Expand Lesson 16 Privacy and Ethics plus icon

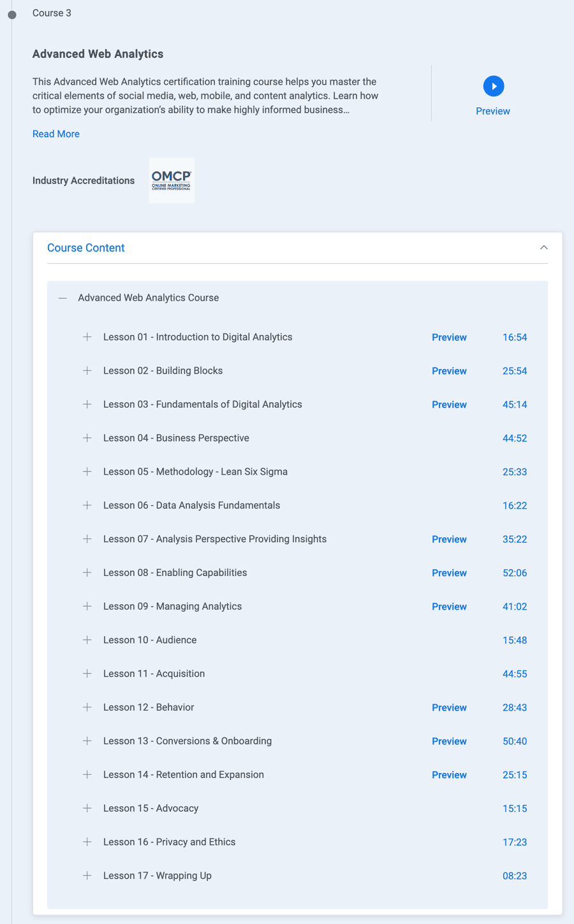(x=87, y=842)
